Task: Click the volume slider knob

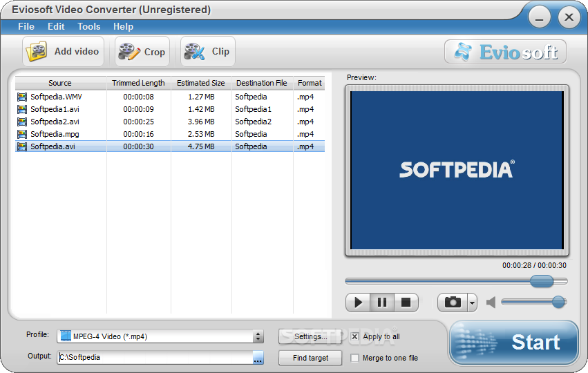Action: coord(559,302)
